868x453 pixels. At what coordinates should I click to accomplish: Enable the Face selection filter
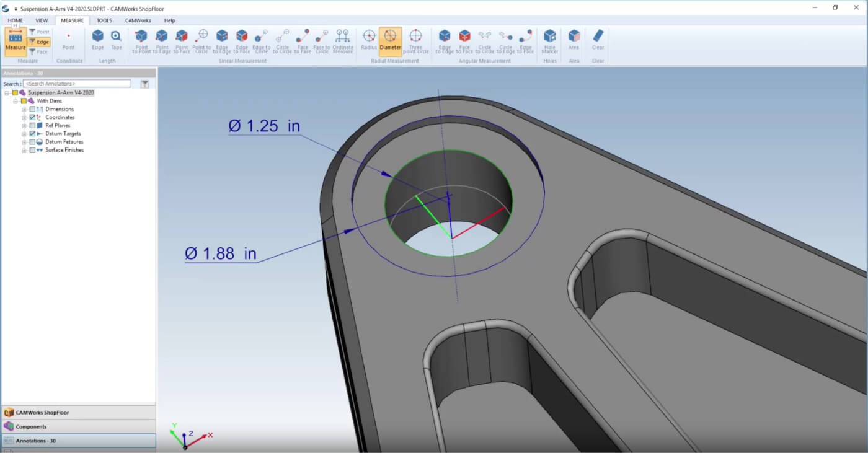coord(39,51)
